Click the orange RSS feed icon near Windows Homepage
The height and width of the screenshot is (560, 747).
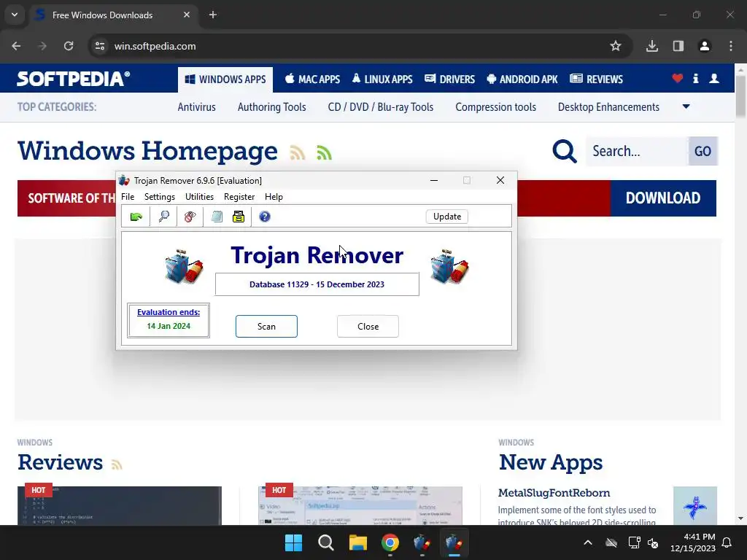click(298, 153)
